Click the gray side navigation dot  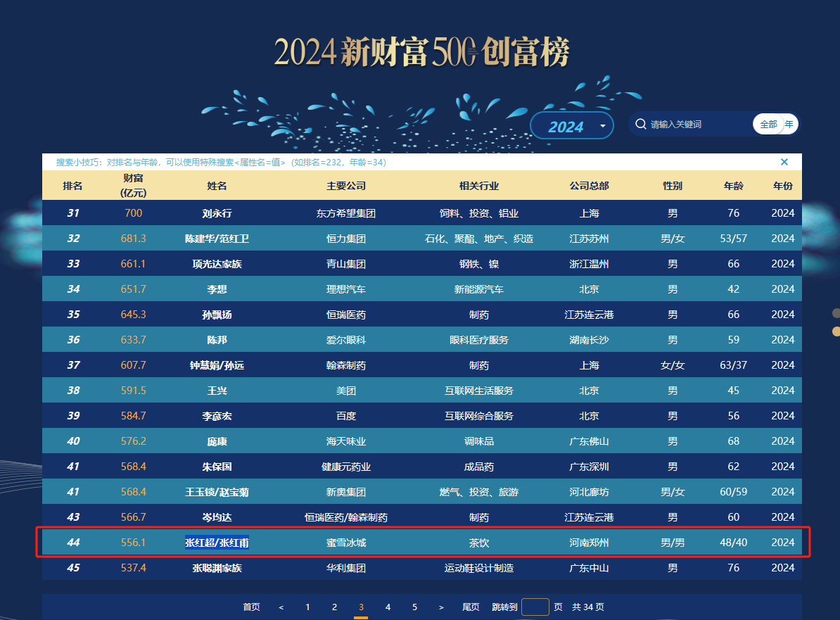coord(836,313)
